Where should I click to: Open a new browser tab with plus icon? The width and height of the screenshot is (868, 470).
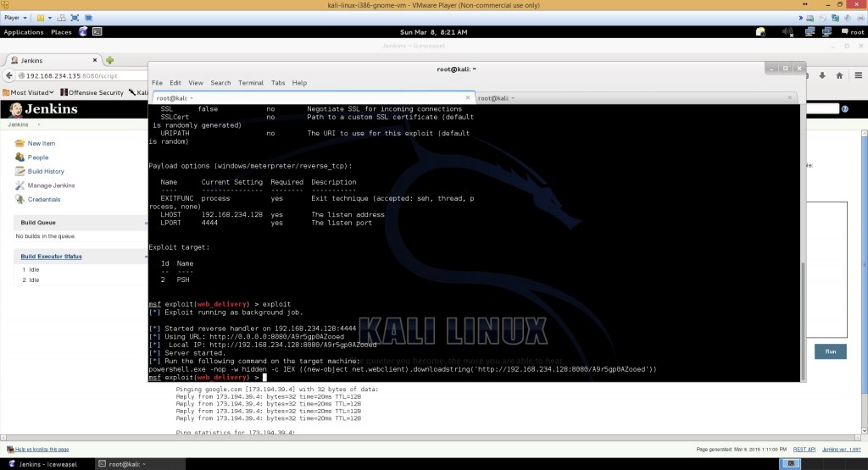point(109,60)
